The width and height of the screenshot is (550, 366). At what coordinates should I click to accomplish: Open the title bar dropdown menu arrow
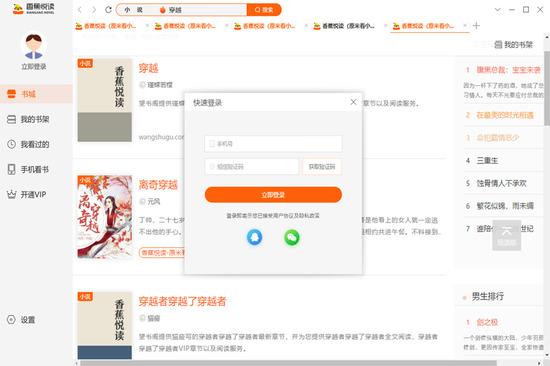point(497,9)
